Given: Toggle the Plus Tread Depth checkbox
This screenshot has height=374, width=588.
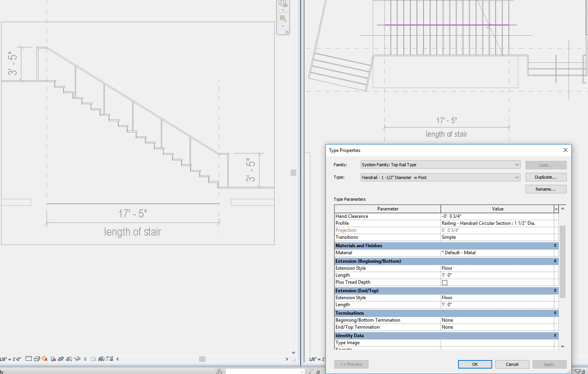Looking at the screenshot, I should point(444,283).
